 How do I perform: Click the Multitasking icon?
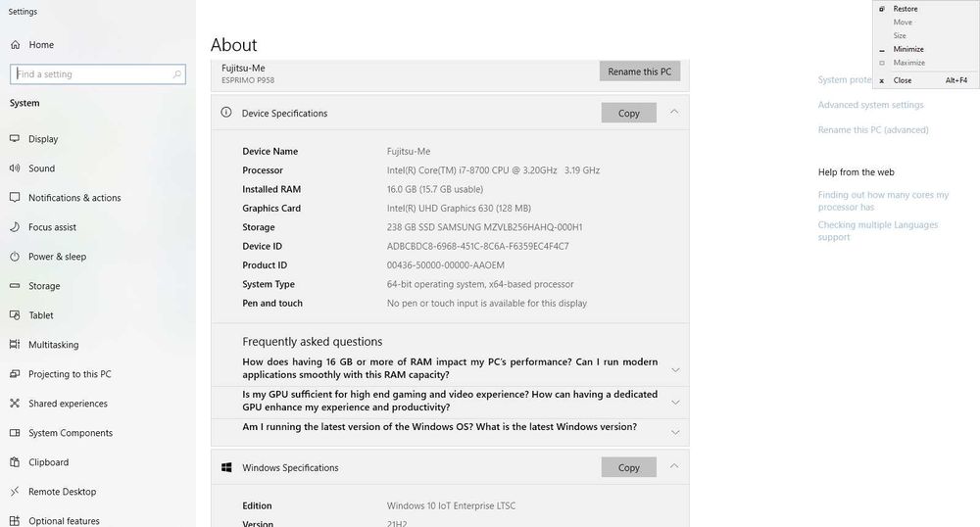coord(15,344)
